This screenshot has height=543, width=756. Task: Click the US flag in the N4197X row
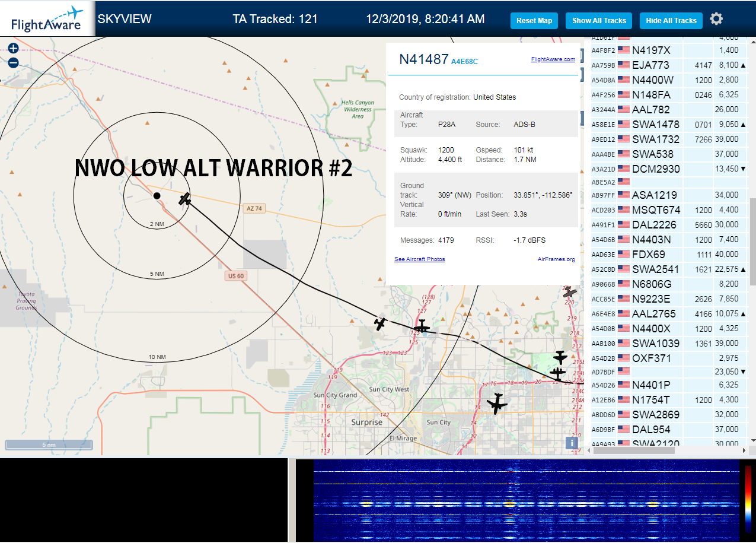[623, 50]
